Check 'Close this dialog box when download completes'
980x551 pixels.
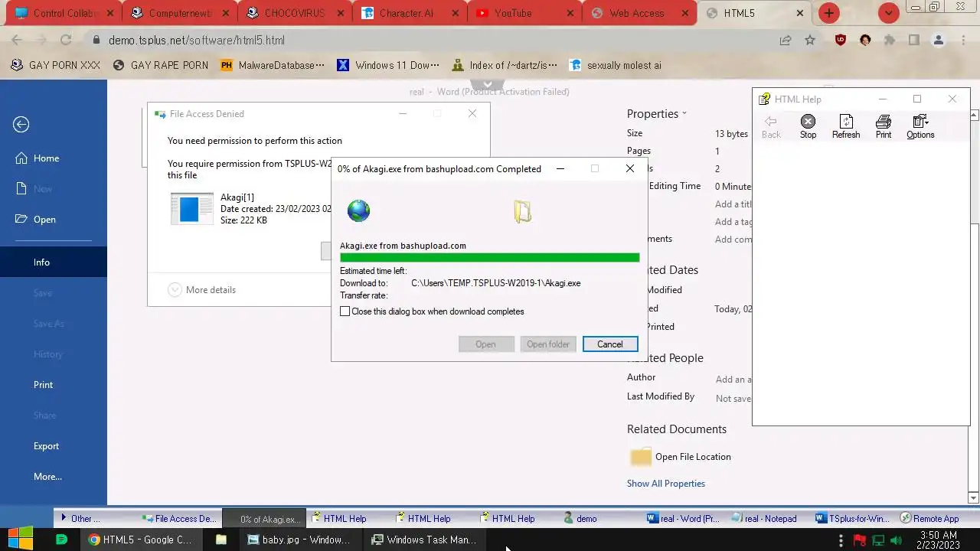pyautogui.click(x=345, y=311)
